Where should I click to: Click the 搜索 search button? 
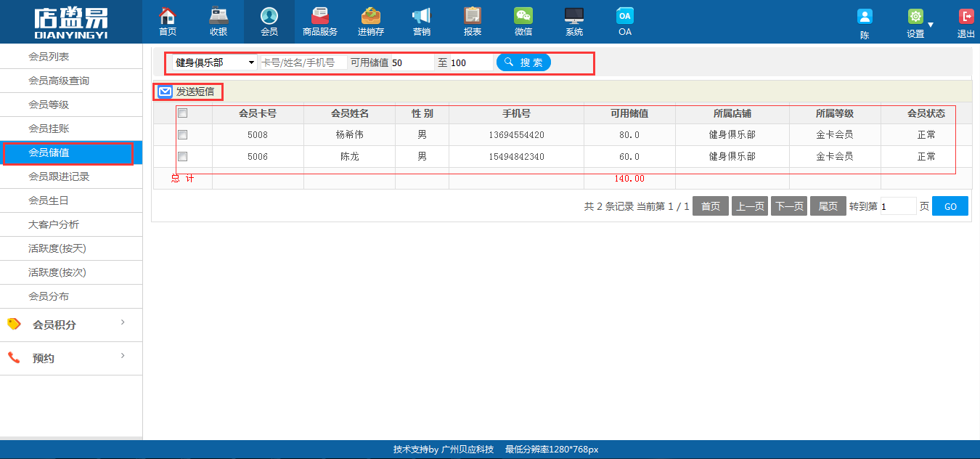[523, 62]
